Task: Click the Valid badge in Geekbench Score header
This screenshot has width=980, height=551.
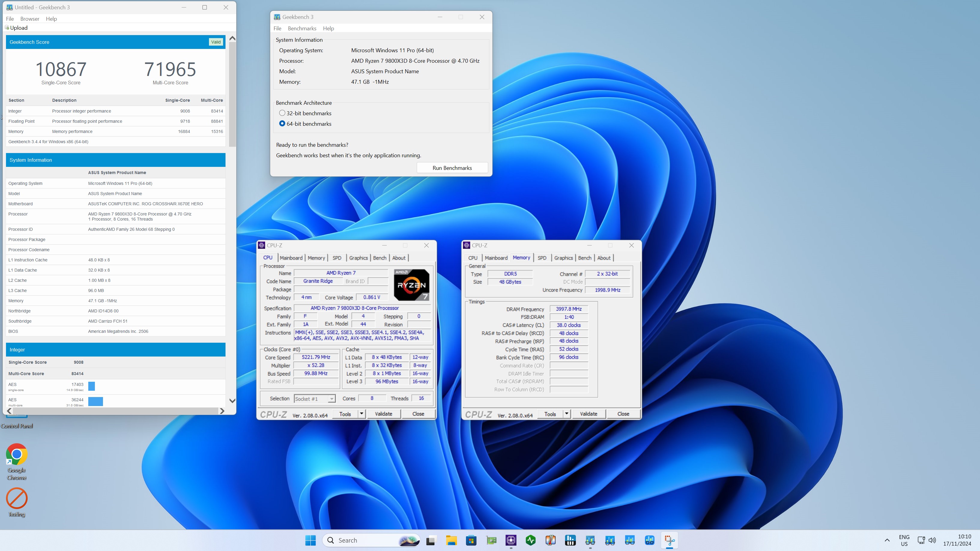Action: [216, 42]
